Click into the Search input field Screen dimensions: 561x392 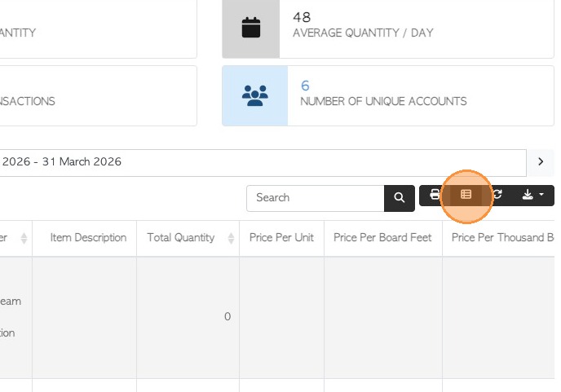tap(316, 198)
